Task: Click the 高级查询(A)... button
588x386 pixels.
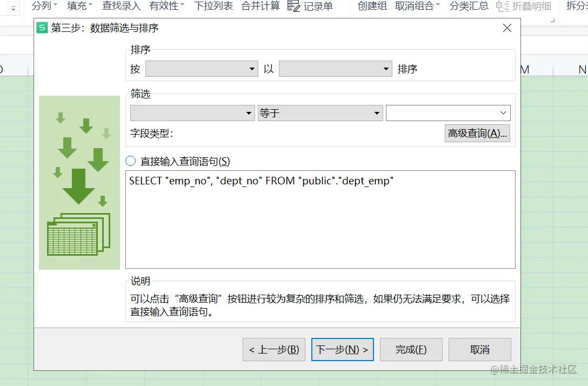Action: pyautogui.click(x=477, y=133)
